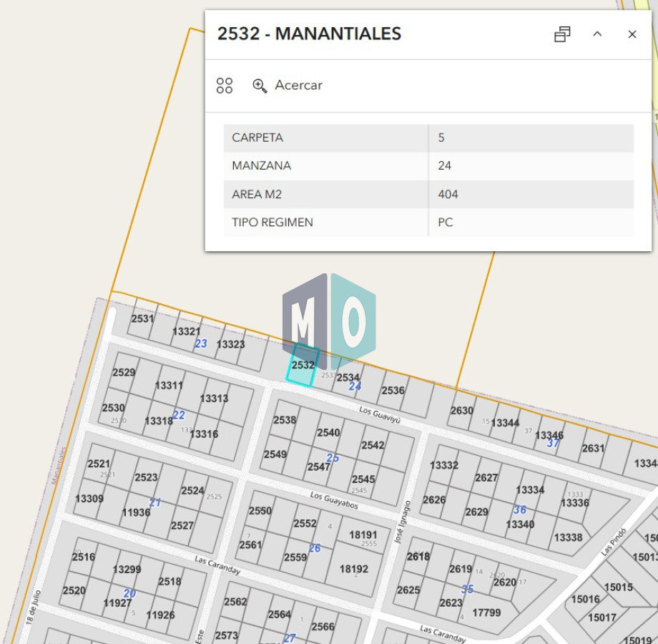
Task: Click parcel 2559 on the map
Action: pyautogui.click(x=295, y=557)
